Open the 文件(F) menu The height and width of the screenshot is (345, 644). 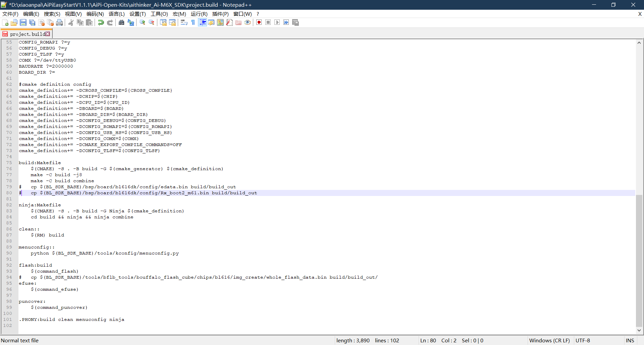10,14
